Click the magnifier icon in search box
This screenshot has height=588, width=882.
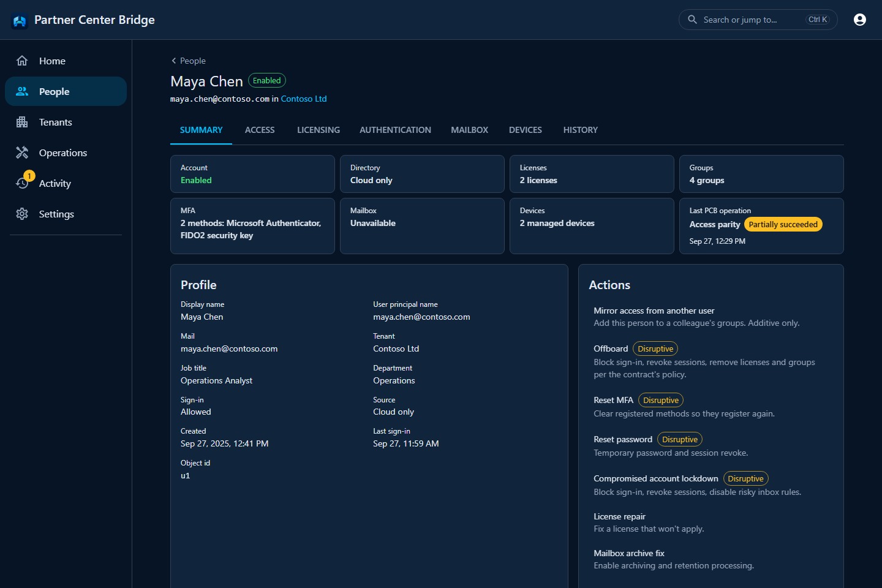[692, 20]
